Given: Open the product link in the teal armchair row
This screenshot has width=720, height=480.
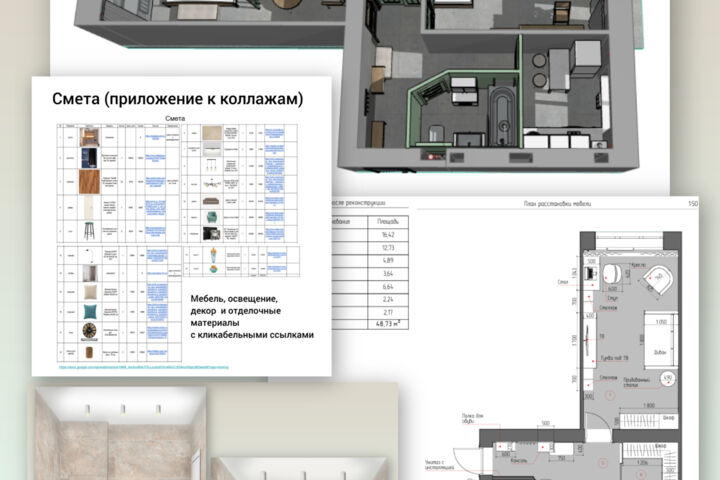Looking at the screenshot, I should [x=274, y=217].
